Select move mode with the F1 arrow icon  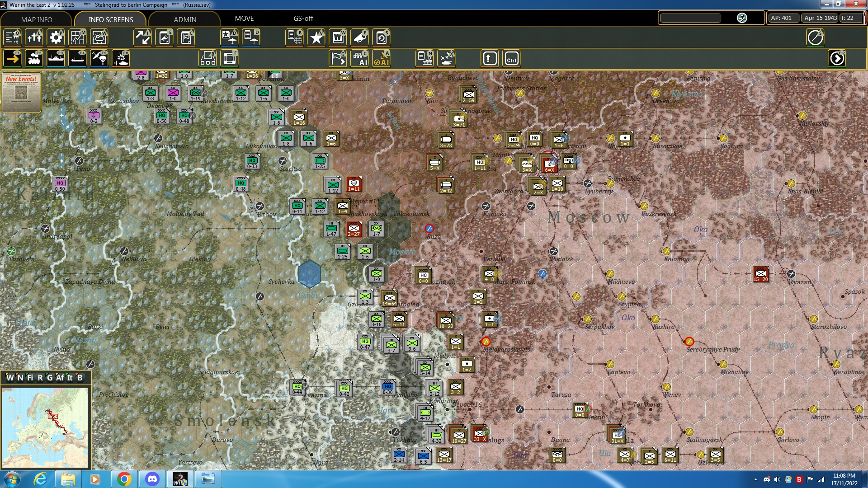pos(12,58)
